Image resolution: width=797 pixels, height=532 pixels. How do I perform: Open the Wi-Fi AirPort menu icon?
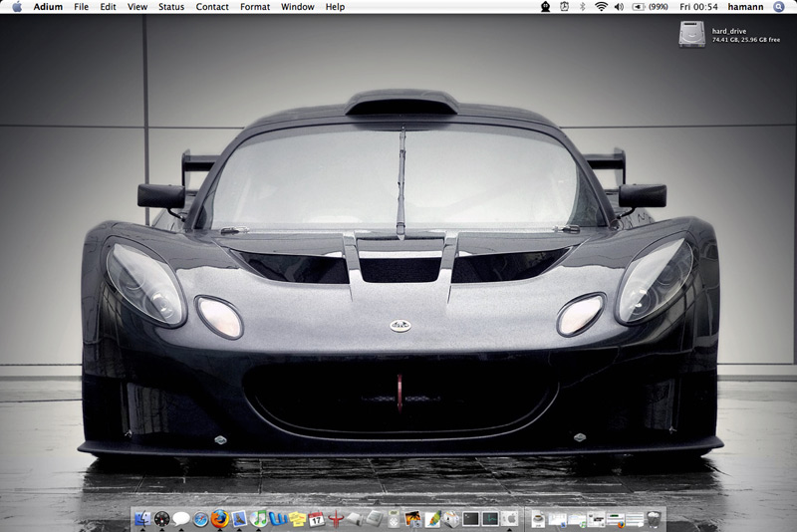click(601, 7)
